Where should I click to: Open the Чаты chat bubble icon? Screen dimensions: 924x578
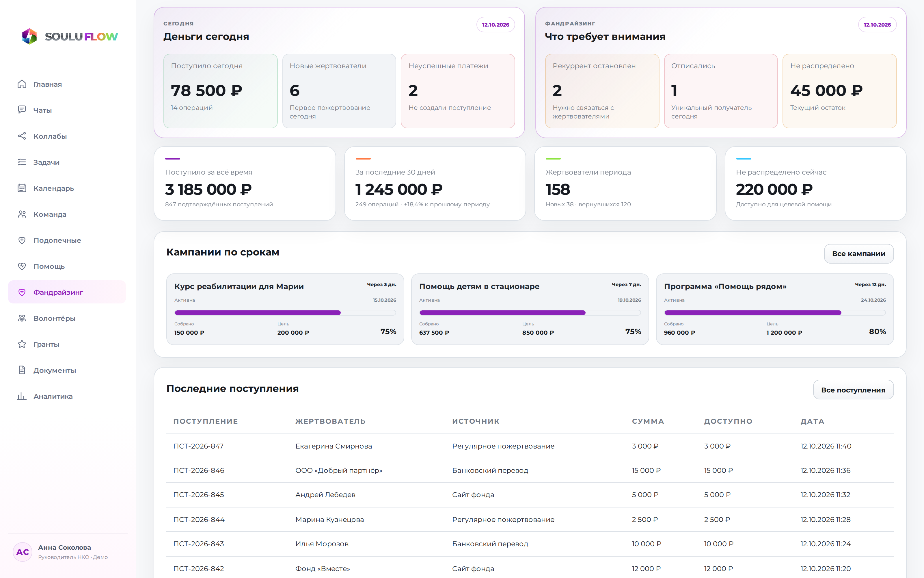[x=22, y=110]
